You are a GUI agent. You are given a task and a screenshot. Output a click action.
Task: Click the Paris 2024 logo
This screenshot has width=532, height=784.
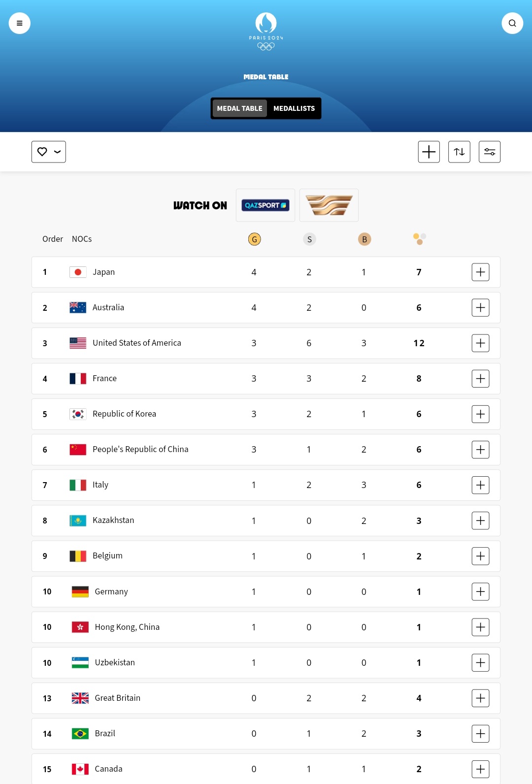[266, 32]
